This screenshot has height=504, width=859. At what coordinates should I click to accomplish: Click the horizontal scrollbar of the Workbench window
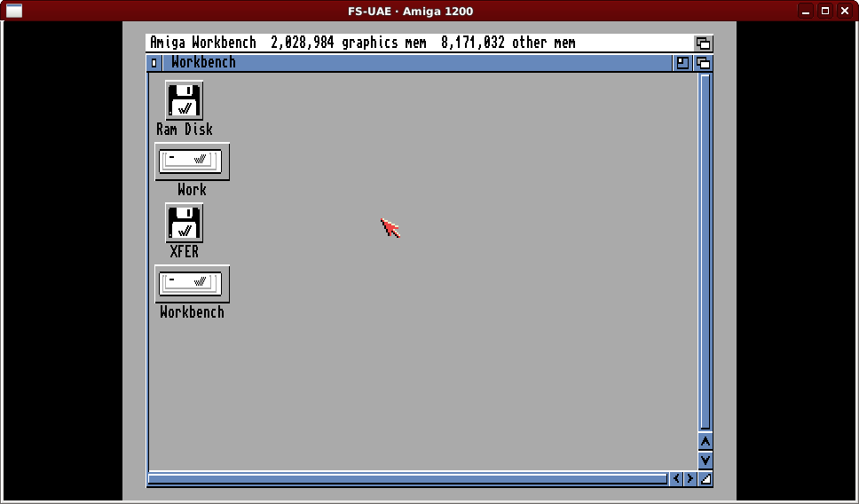click(406, 479)
